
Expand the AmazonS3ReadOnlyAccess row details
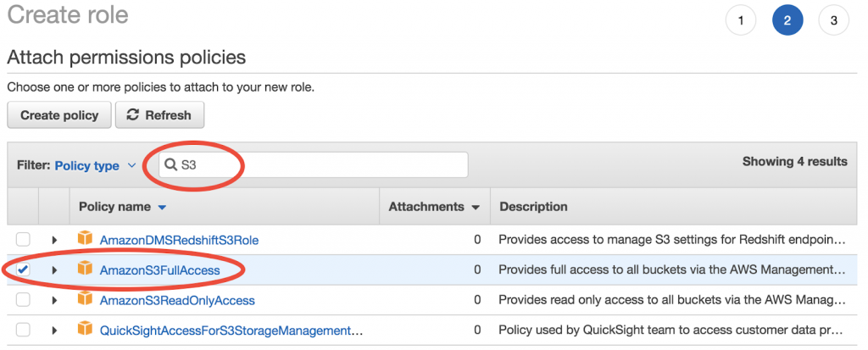tap(54, 301)
